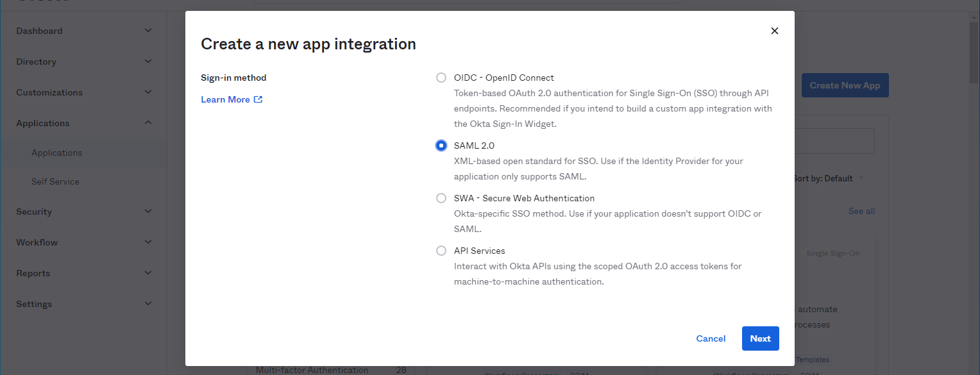The image size is (980, 375).
Task: Navigate to Self Service
Action: point(55,181)
